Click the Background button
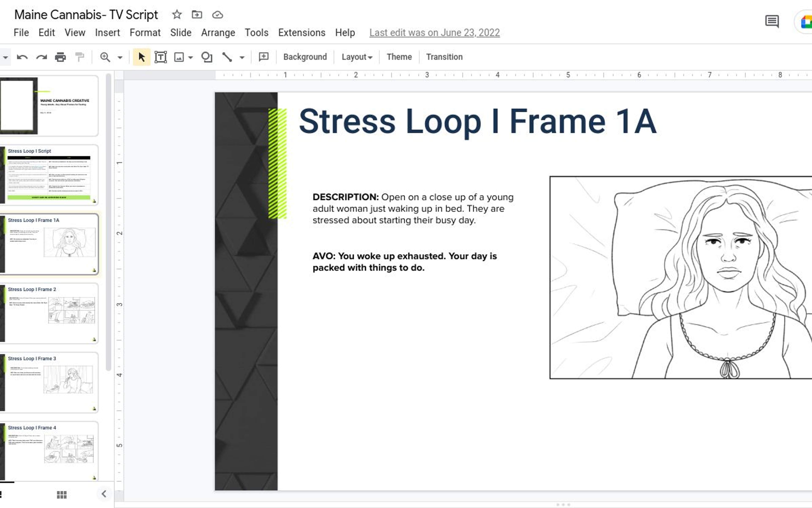812x508 pixels. coord(305,57)
